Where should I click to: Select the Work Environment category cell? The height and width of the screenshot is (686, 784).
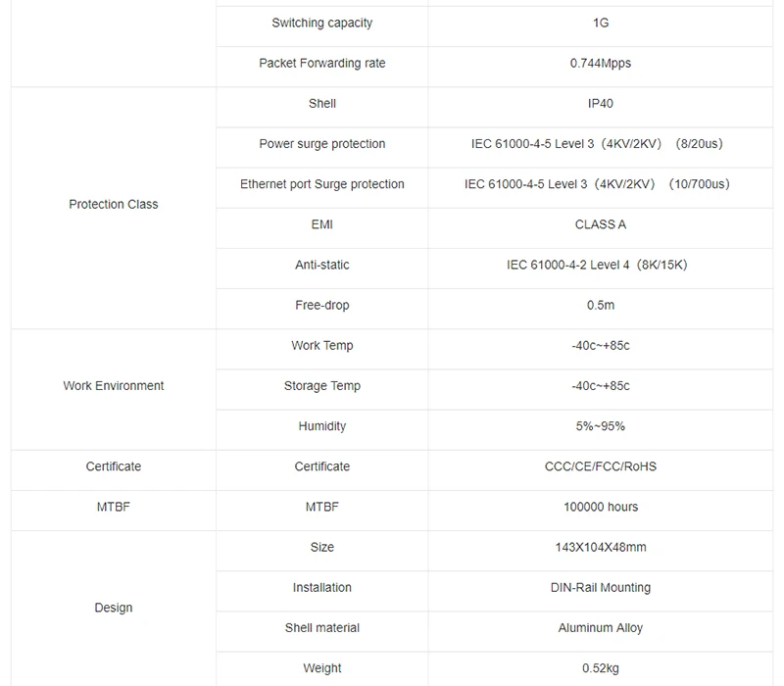(x=114, y=389)
